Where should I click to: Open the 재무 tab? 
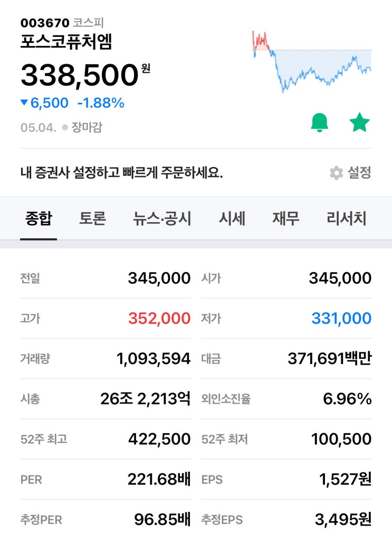coord(286,218)
